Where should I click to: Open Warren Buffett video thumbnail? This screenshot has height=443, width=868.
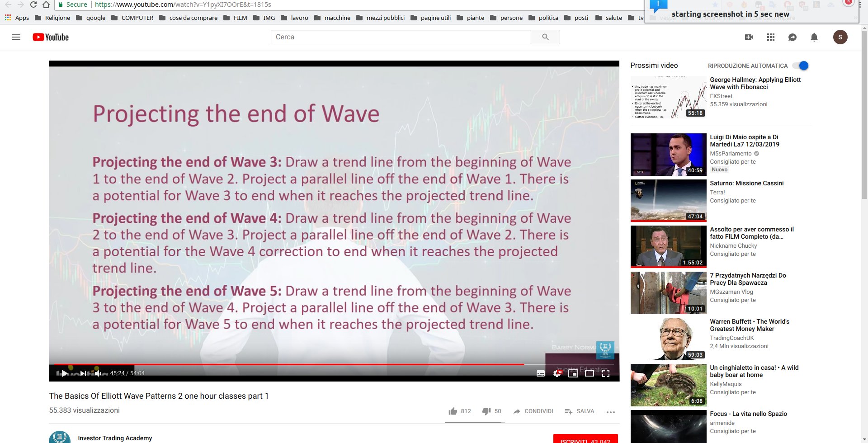(x=668, y=339)
